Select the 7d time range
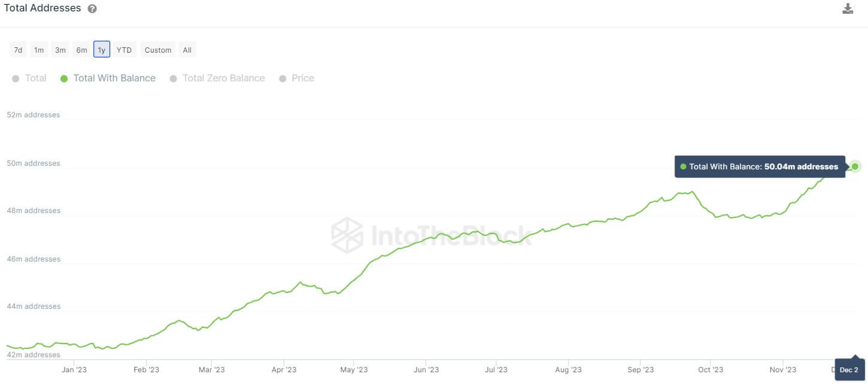The width and height of the screenshot is (868, 386). click(x=18, y=50)
